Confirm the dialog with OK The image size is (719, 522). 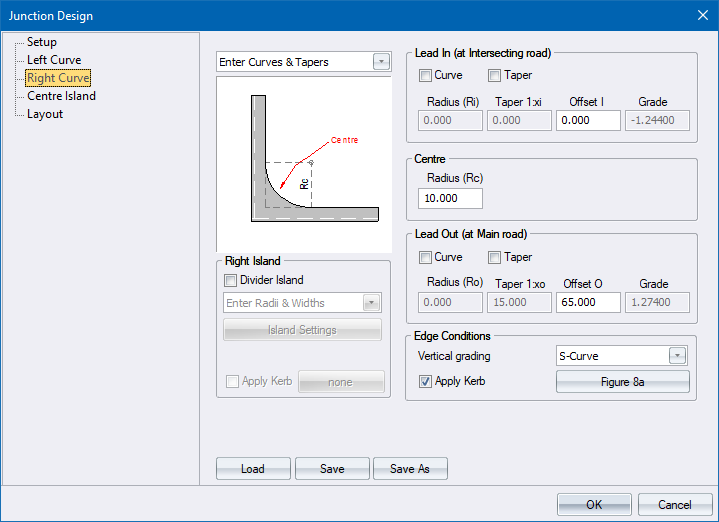594,504
